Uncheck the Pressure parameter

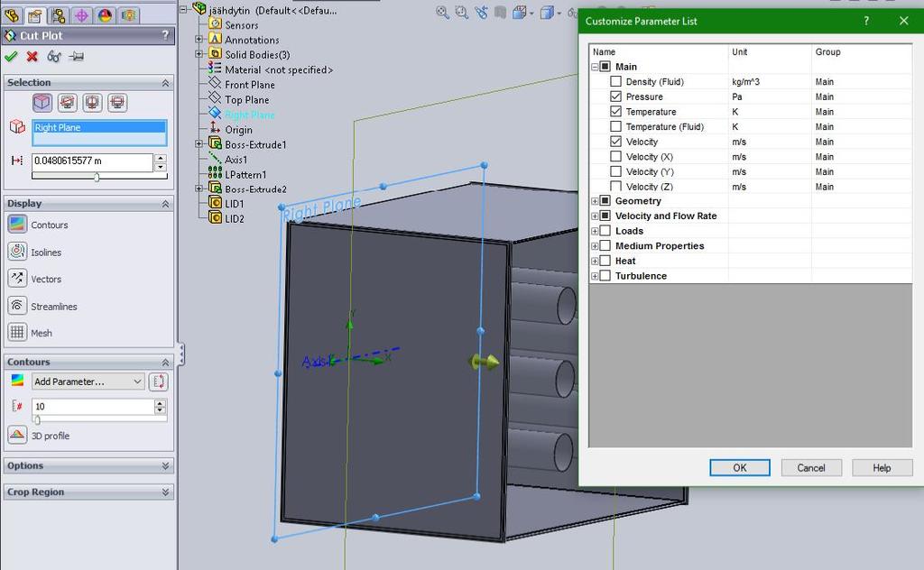pos(615,96)
